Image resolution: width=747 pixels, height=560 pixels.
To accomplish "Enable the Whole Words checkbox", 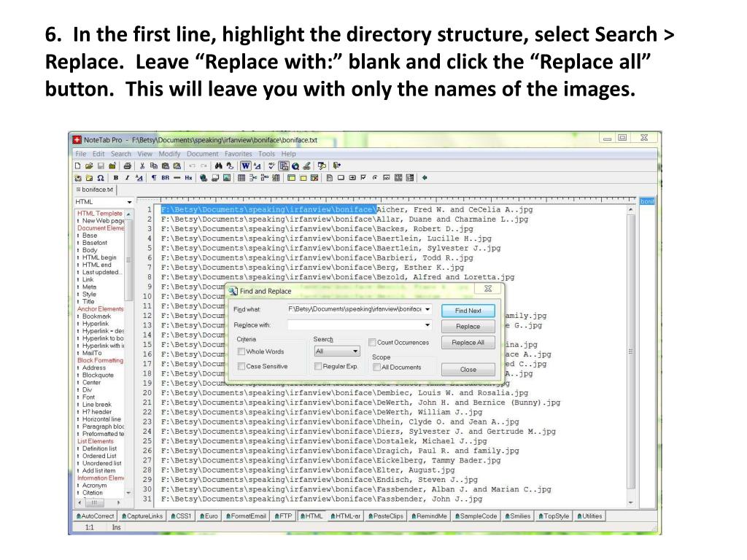I will pyautogui.click(x=241, y=351).
